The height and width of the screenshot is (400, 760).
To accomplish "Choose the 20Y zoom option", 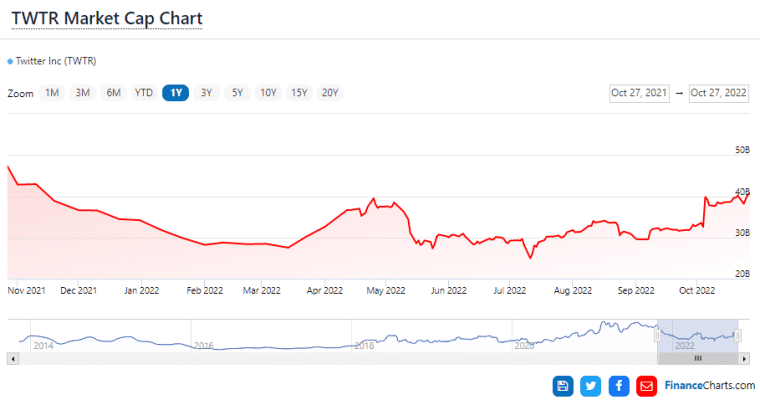I will tap(329, 93).
